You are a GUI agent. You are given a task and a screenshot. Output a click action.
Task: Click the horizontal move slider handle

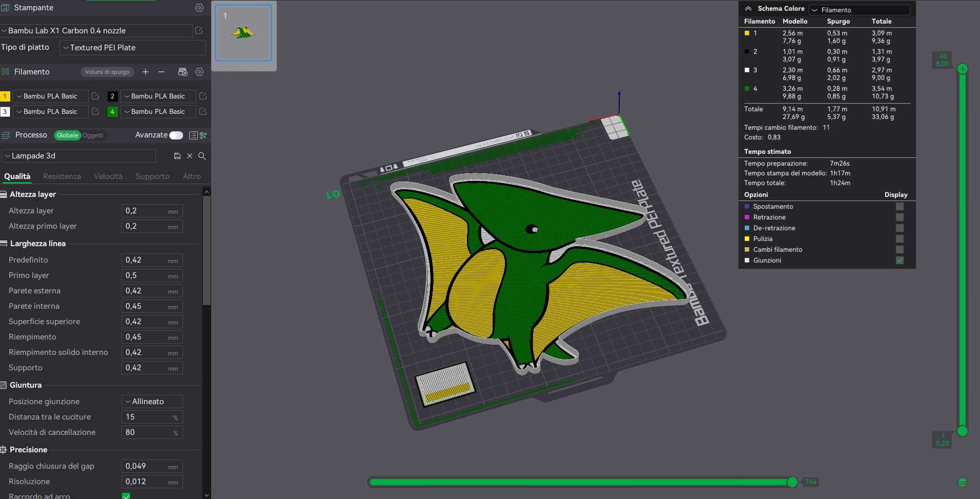point(792,482)
